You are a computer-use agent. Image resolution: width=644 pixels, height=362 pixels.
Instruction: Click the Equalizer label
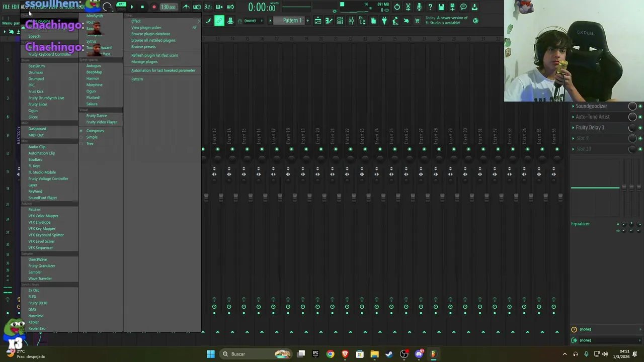(580, 224)
